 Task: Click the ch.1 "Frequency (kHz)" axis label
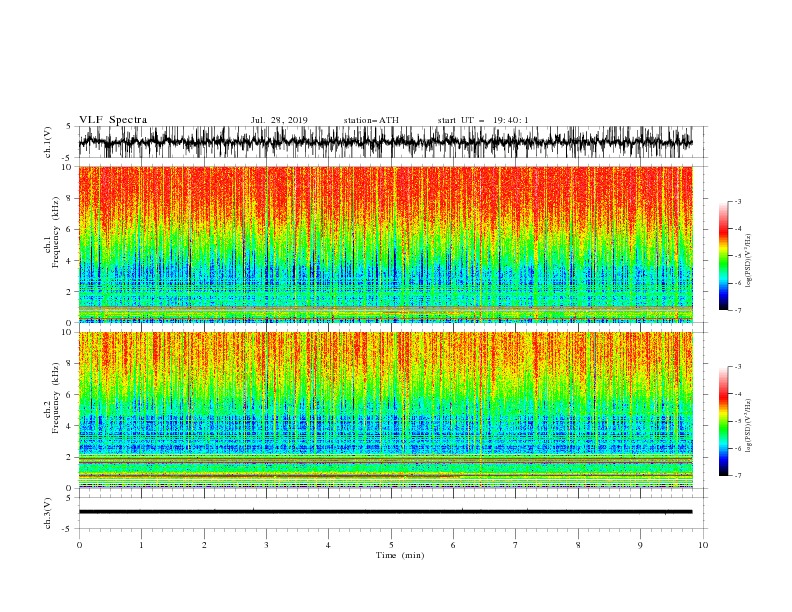pyautogui.click(x=56, y=233)
